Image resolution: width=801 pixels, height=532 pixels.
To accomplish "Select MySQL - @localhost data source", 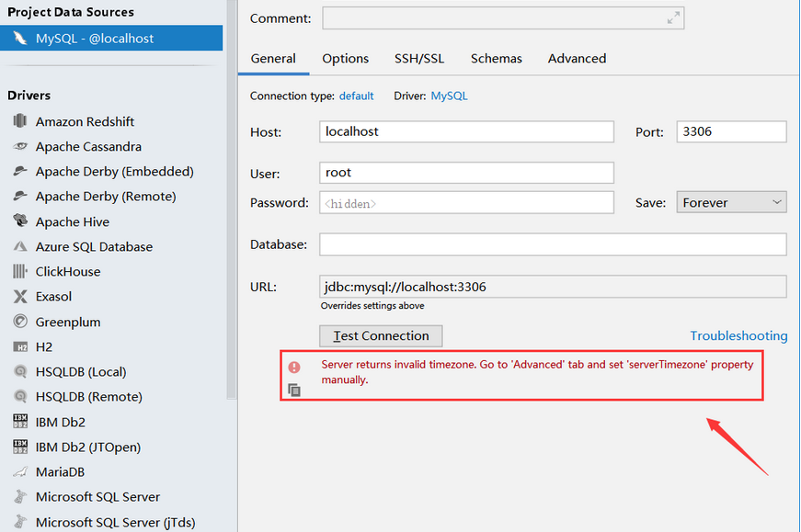I will click(x=111, y=39).
